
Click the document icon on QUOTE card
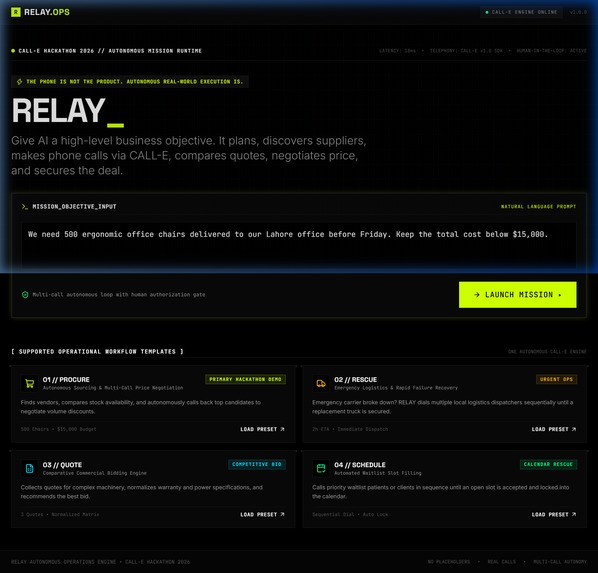29,468
